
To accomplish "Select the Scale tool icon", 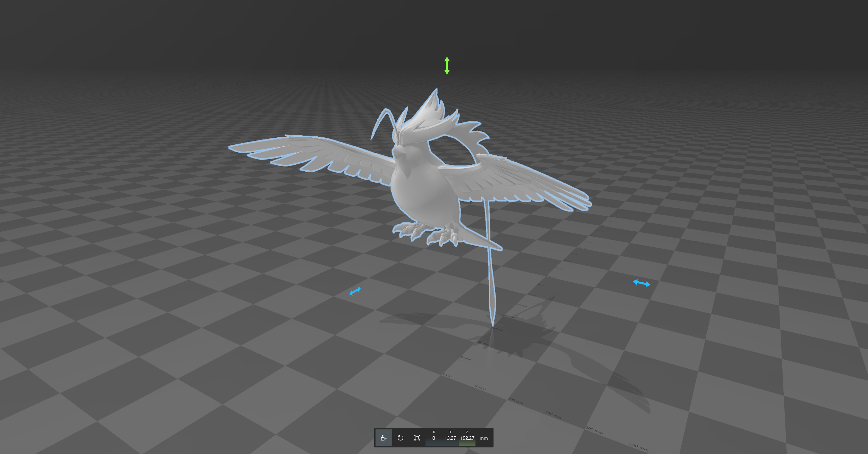I will point(417,438).
